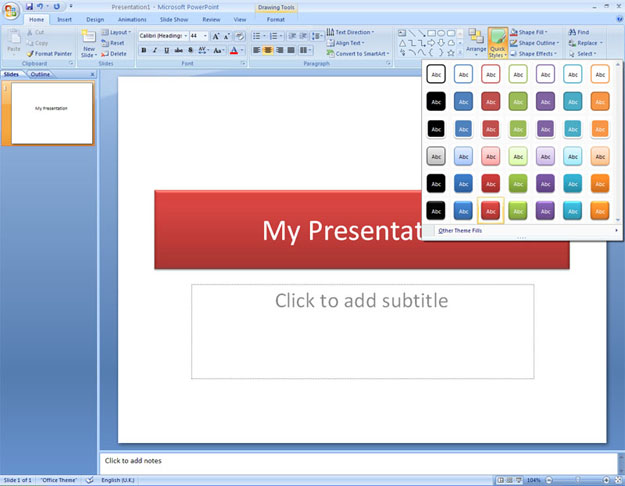Toggle Bold formatting

[x=144, y=50]
